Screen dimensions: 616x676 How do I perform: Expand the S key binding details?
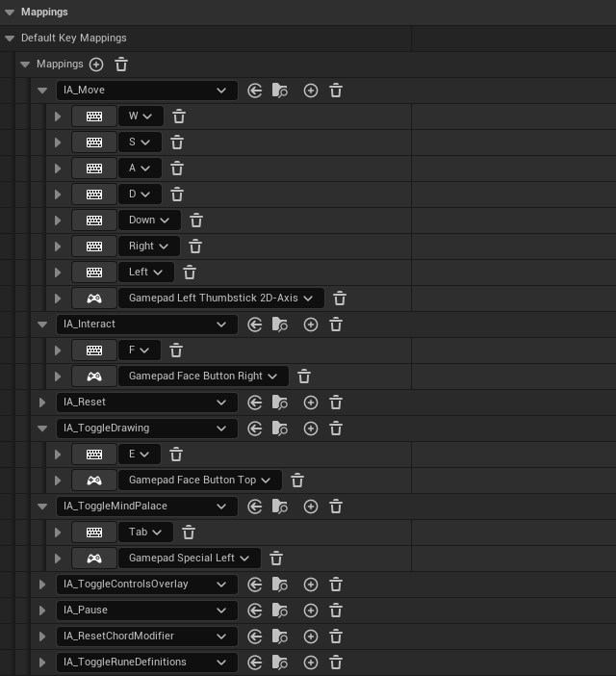pyautogui.click(x=58, y=143)
